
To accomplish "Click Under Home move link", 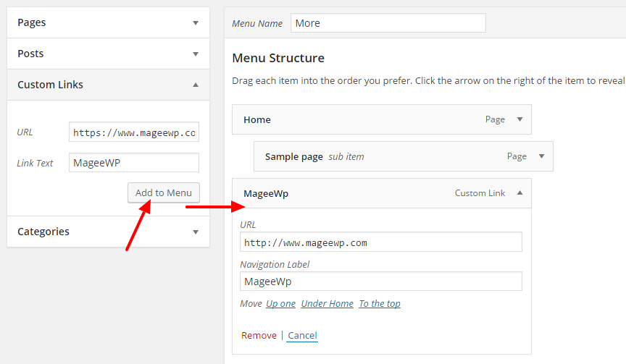I will (x=327, y=304).
